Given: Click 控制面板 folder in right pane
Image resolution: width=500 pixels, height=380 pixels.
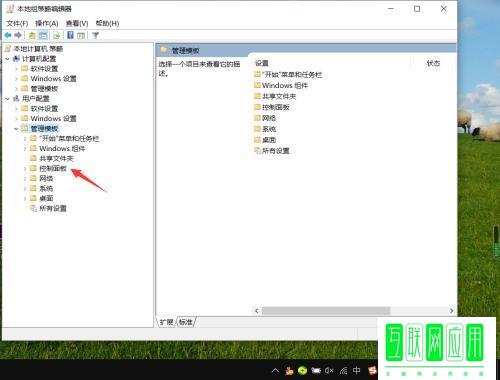Looking at the screenshot, I should pos(272,107).
